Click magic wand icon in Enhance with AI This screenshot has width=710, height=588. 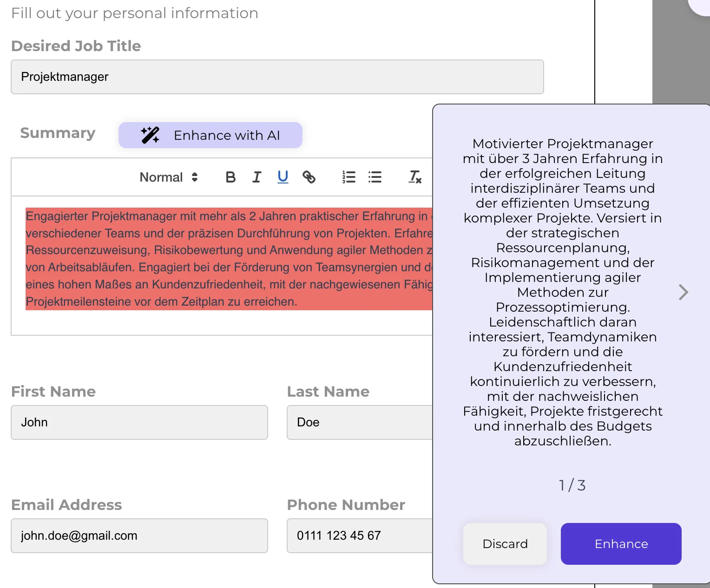point(150,135)
